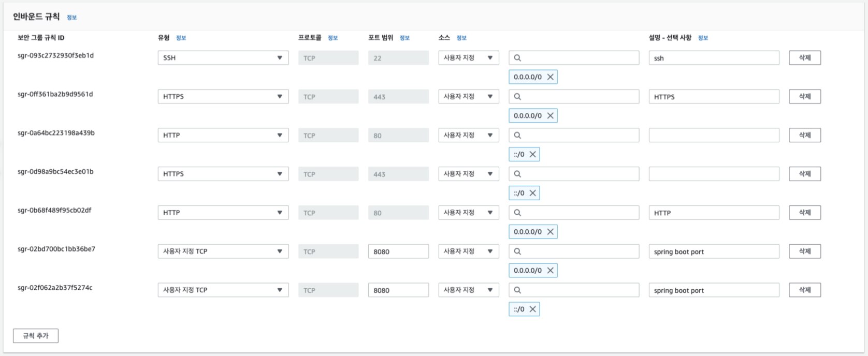Viewport: 868px width, 356px height.
Task: Delete the sgr-0ff361ba2b9d9561d HTTPS rule
Action: coord(805,97)
